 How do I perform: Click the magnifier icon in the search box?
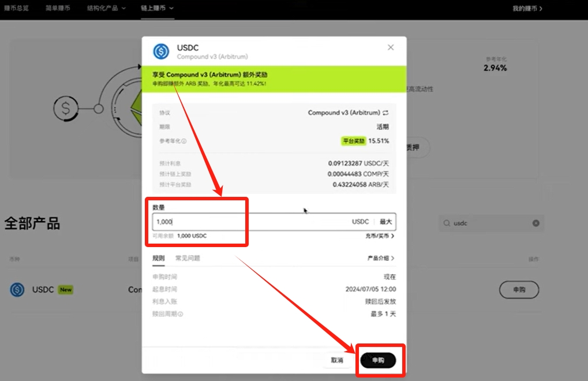pos(447,223)
